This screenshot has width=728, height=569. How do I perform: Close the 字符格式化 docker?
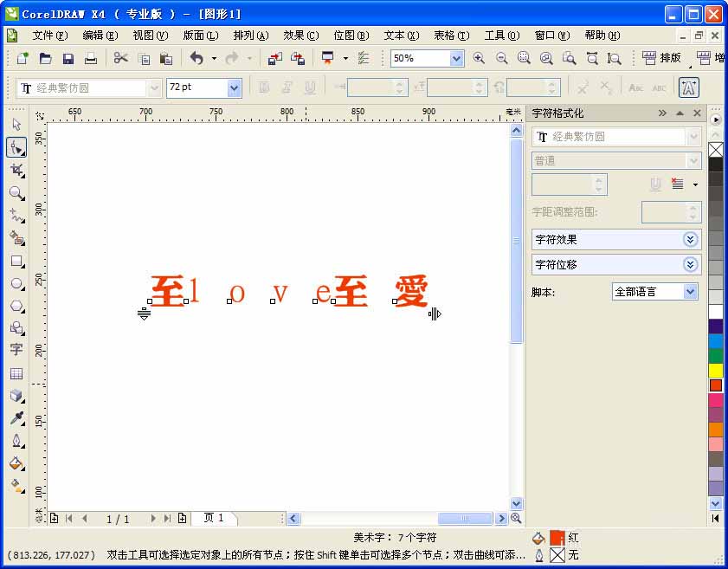pos(697,113)
